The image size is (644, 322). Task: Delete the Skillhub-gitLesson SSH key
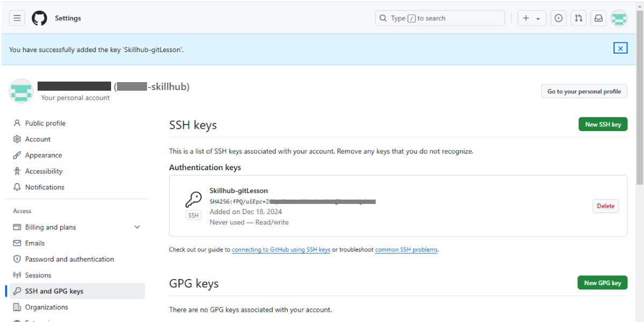[605, 206]
